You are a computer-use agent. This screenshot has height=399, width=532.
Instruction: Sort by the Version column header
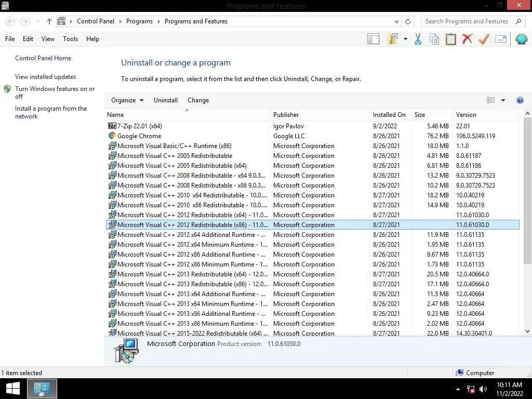point(486,115)
